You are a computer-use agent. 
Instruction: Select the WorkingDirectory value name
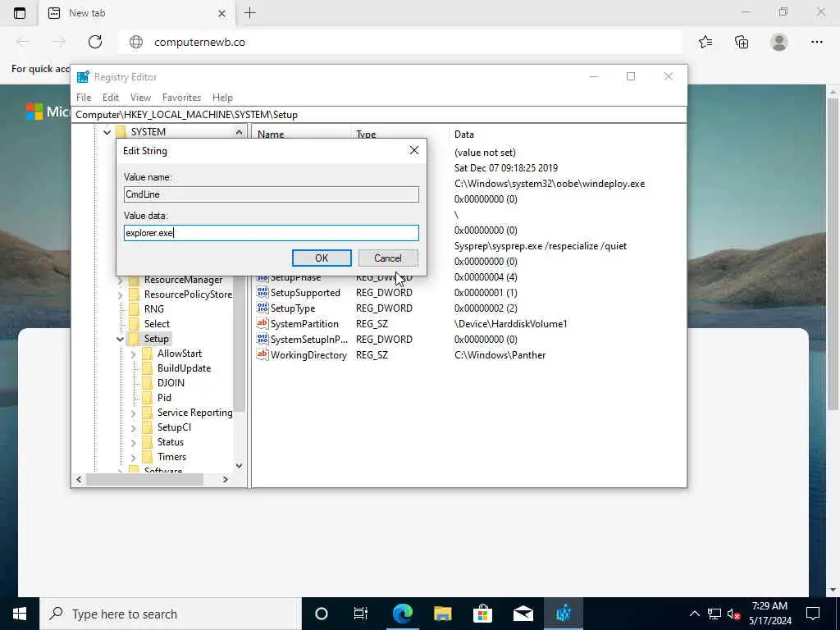coord(308,355)
